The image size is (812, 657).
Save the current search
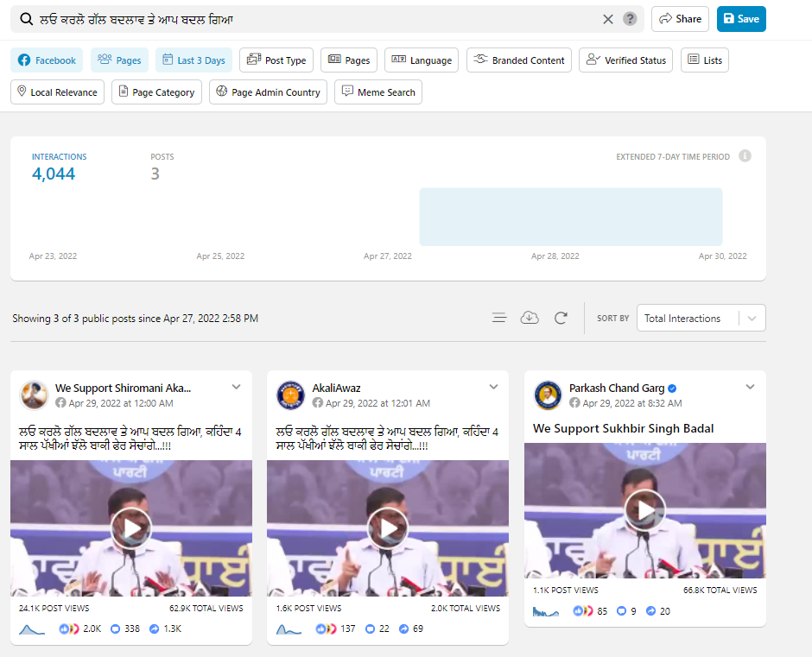[741, 19]
